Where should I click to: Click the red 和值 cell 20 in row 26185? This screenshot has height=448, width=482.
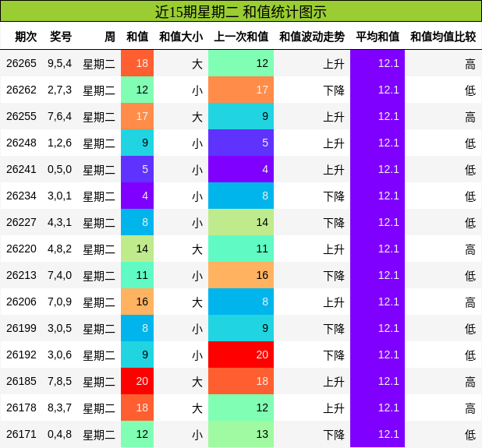(137, 381)
